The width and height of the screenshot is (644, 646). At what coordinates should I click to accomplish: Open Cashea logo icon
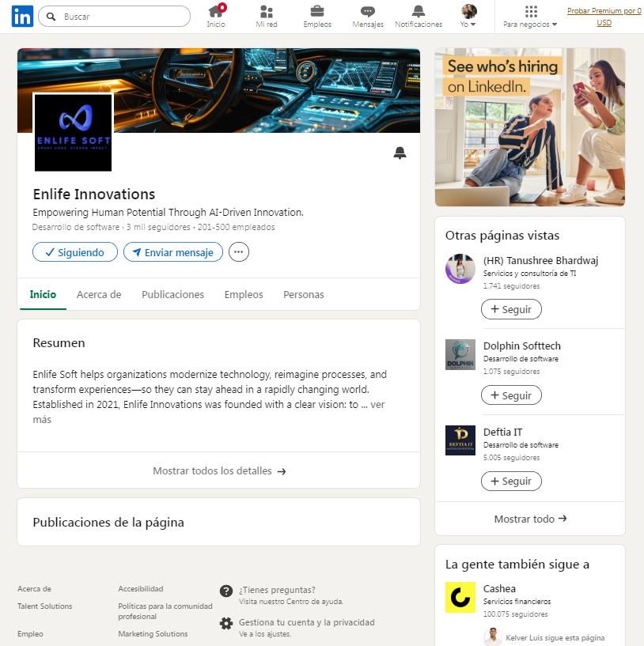coord(460,598)
